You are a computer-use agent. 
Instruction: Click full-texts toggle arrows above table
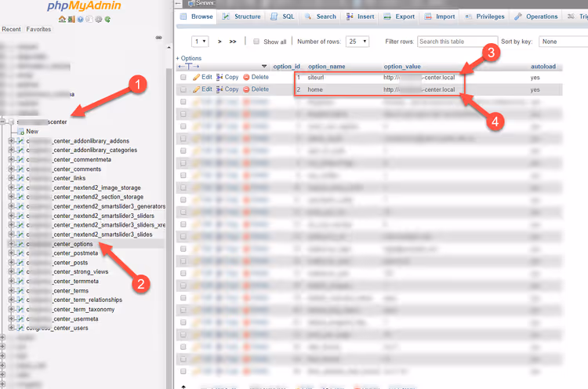coord(189,67)
